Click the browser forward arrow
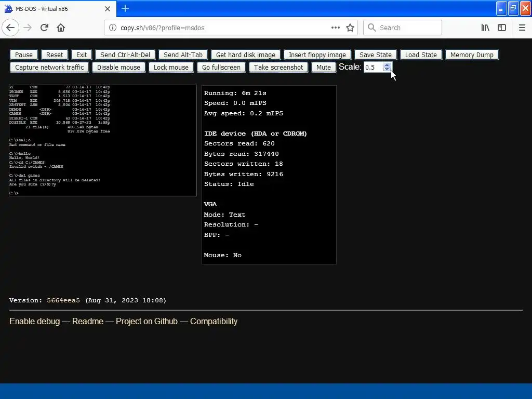This screenshot has height=399, width=532. (28, 28)
